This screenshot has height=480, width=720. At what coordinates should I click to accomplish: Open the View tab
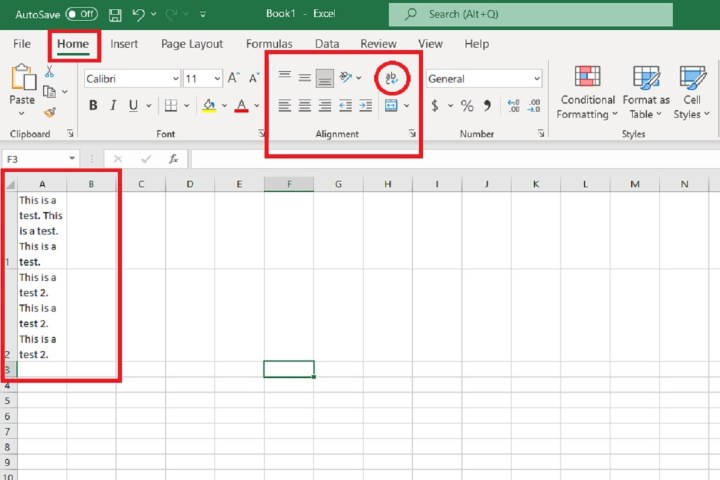(430, 44)
